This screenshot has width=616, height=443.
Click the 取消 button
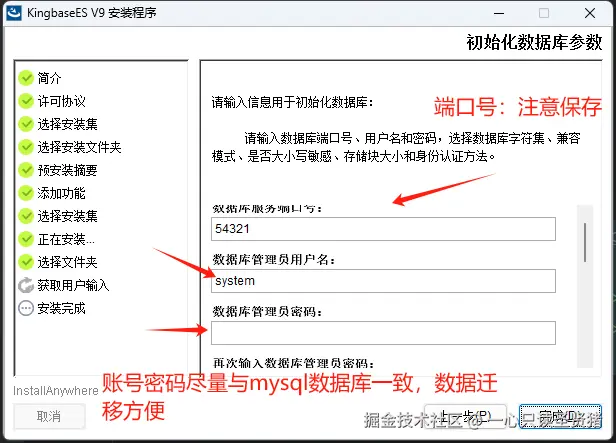coord(49,416)
